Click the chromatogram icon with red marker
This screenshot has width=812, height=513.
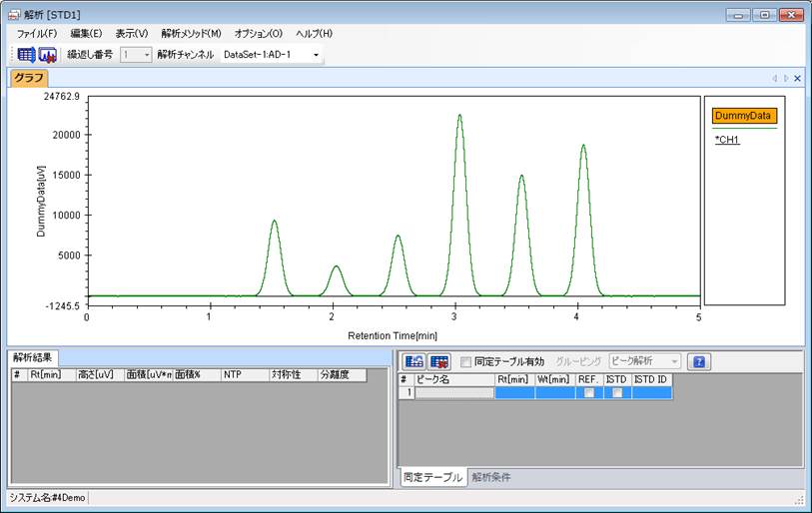(x=47, y=54)
